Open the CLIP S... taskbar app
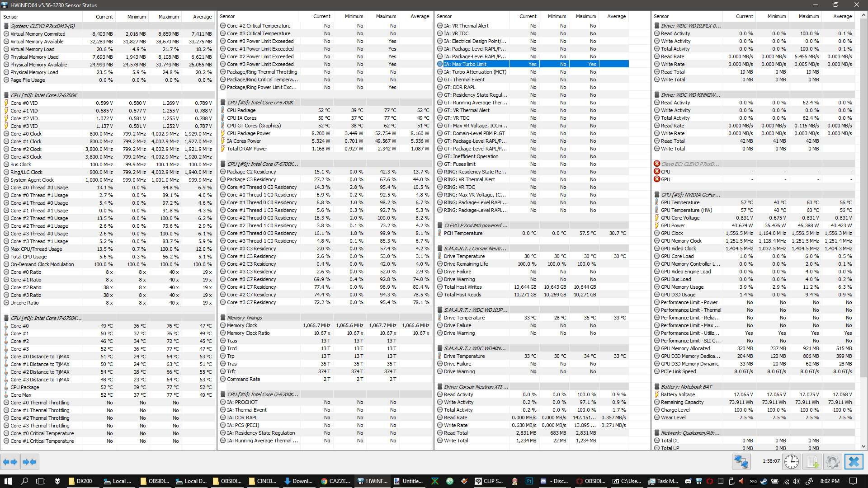This screenshot has width=868, height=488. [x=489, y=481]
